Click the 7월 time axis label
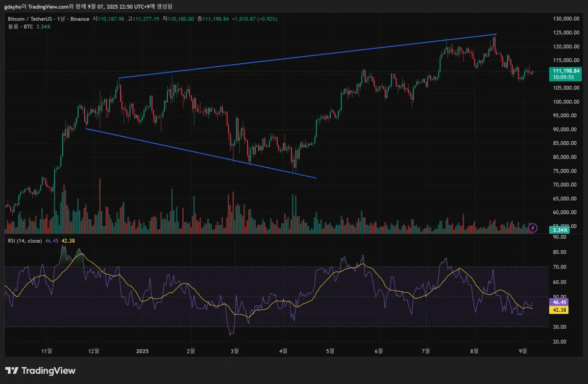The image size is (588, 384). coord(426,351)
